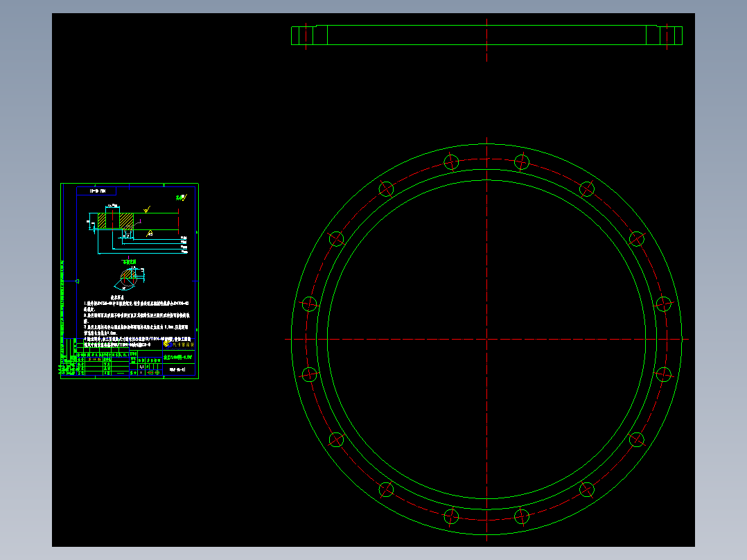Screen dimensions: 747x560
Task: Select the yellow hatched cross-section in the sheet
Action: [116, 221]
